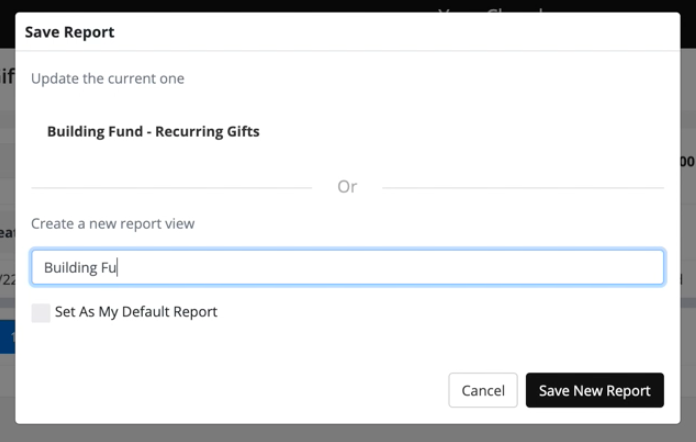
Task: Click the 'Or' separator text
Action: 347,187
